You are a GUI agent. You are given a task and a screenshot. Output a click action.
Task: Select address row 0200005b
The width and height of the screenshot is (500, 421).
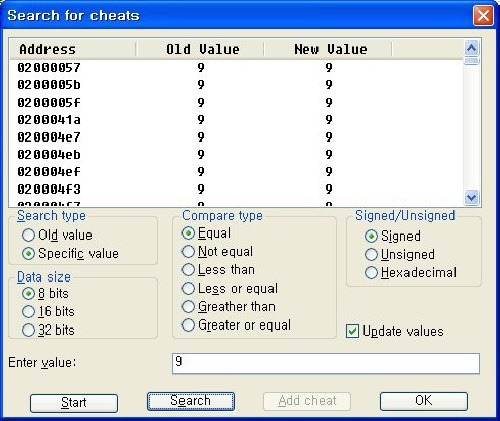tap(236, 85)
